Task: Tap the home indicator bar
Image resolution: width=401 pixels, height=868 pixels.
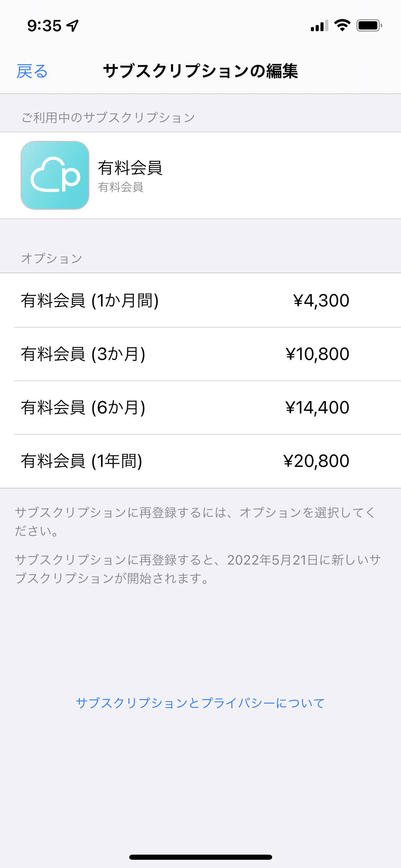Action: [x=200, y=857]
